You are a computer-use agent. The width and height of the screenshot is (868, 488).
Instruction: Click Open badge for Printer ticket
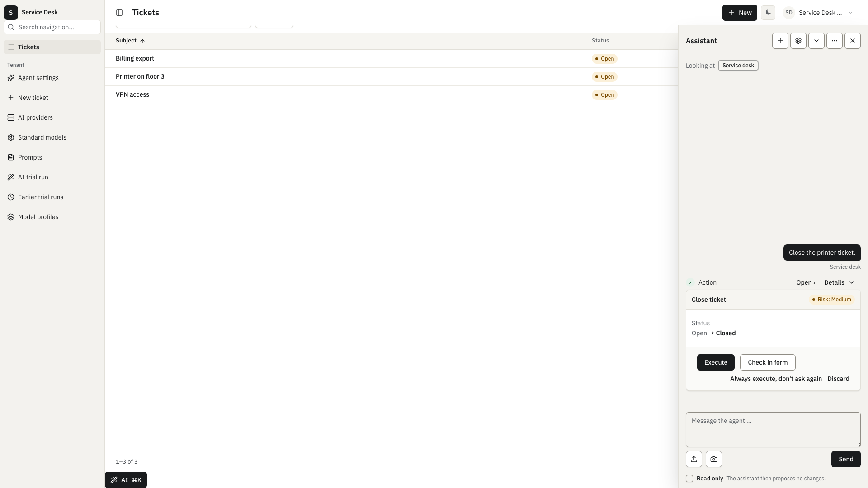coord(604,77)
